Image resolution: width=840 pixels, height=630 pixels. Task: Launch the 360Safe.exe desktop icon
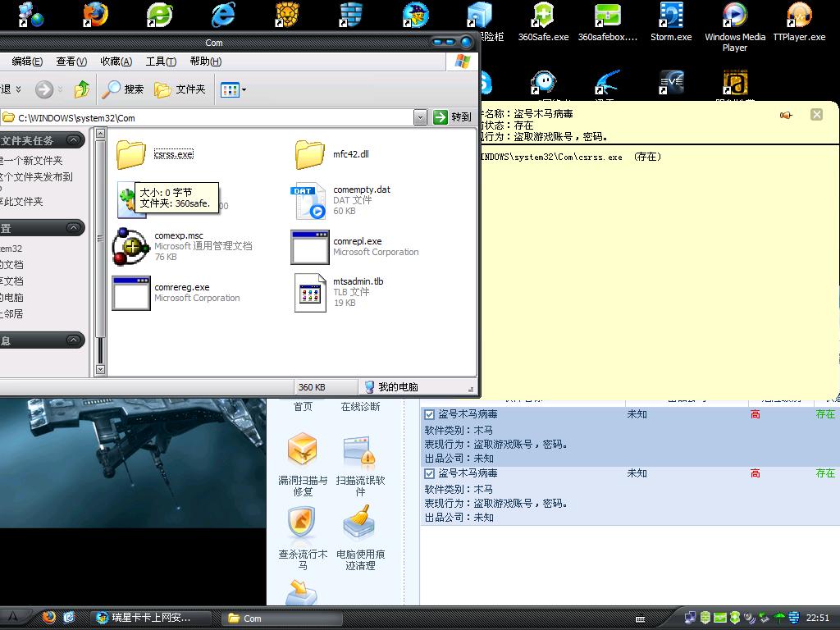(x=543, y=21)
